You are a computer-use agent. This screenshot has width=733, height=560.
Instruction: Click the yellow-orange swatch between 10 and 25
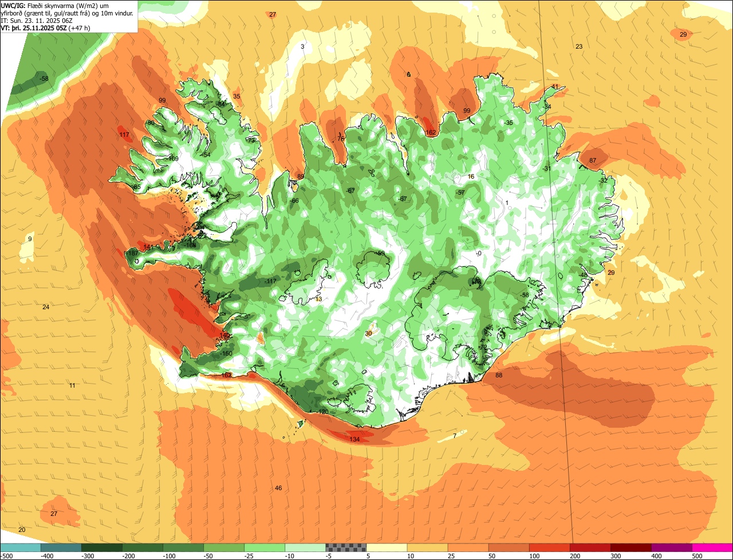point(427,548)
